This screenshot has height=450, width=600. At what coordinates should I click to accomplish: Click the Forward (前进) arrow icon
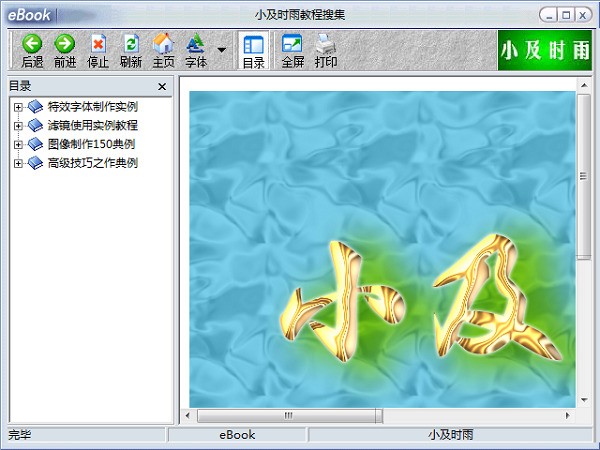point(64,44)
